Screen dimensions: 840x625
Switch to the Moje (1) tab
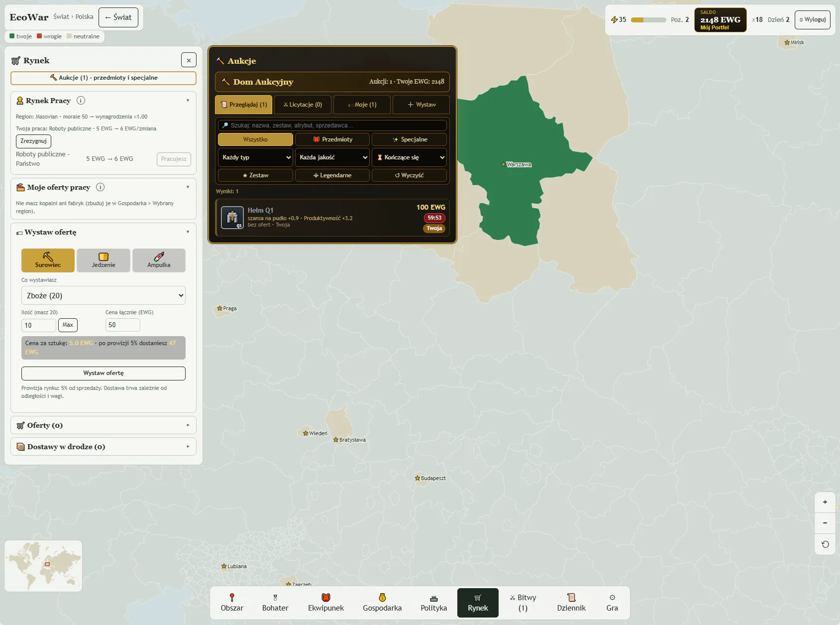click(x=362, y=105)
